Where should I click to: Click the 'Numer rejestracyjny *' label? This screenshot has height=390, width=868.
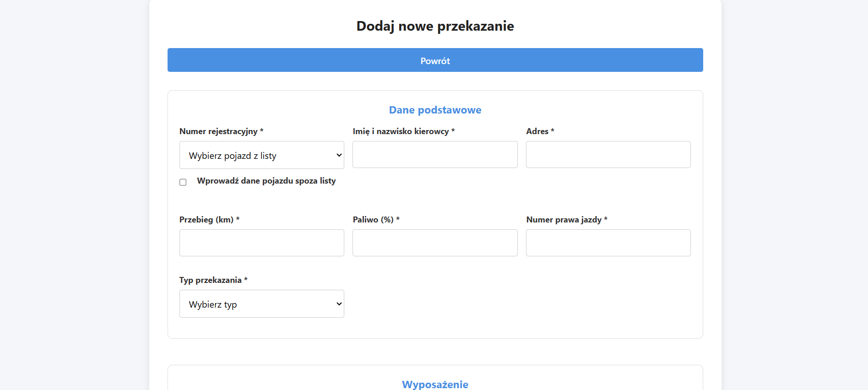[221, 131]
